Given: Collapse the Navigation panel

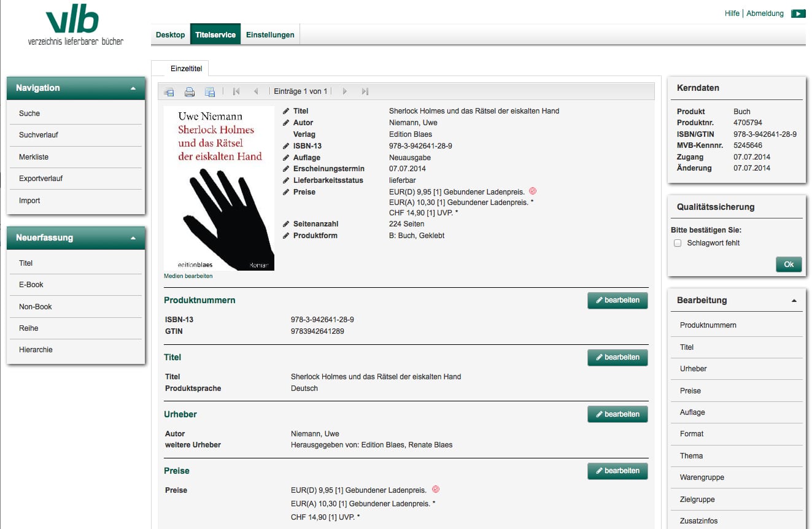Looking at the screenshot, I should point(133,88).
